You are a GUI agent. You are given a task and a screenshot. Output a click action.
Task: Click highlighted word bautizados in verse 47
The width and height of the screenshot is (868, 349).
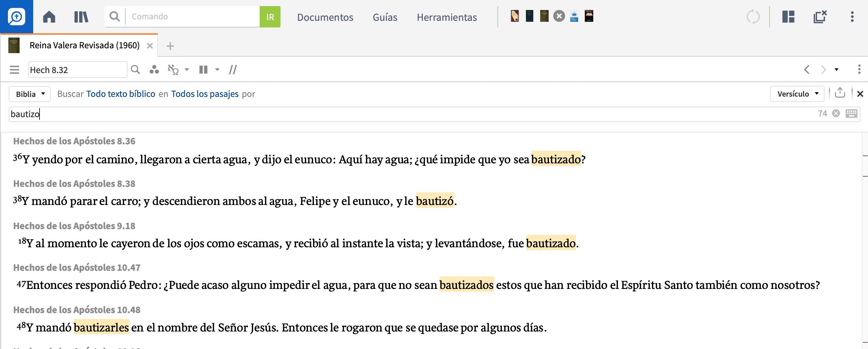point(466,285)
